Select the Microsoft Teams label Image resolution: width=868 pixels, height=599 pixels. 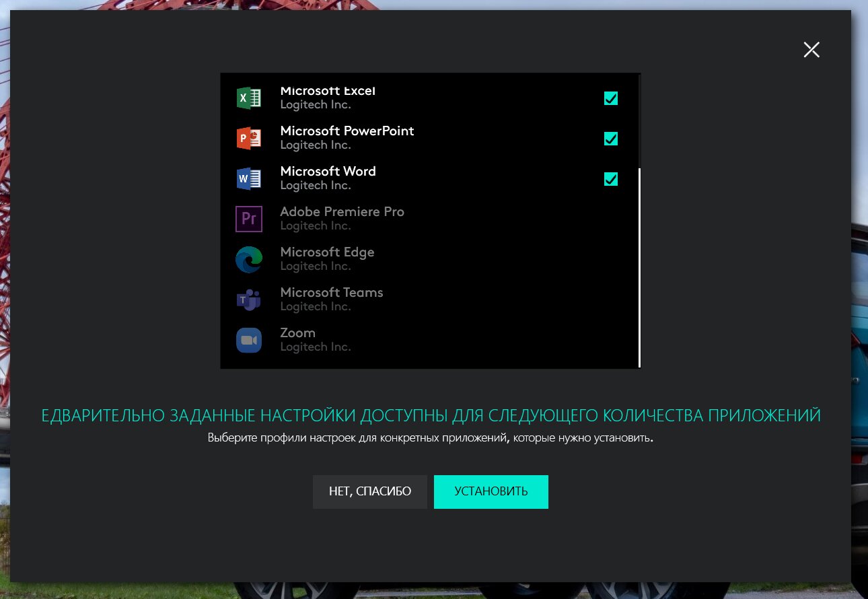[332, 292]
